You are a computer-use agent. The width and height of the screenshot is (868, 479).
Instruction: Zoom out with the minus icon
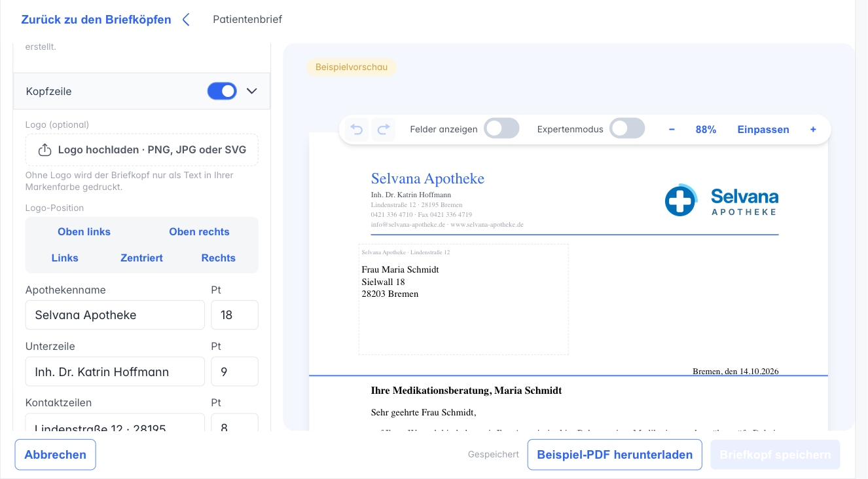click(672, 130)
